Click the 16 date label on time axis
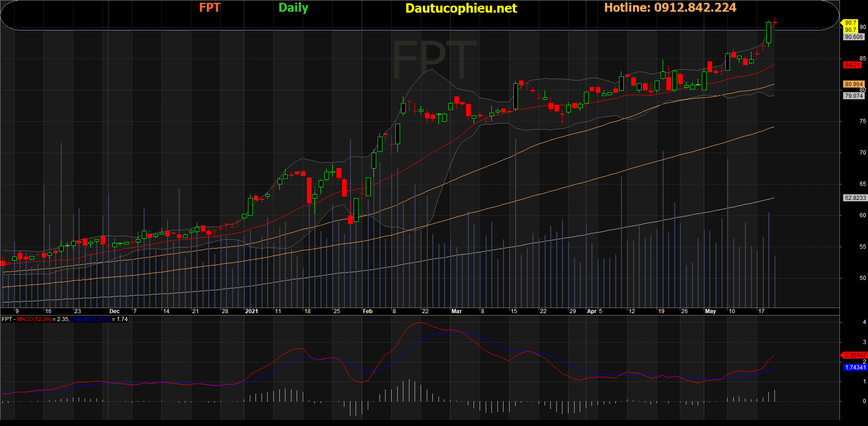 48,311
